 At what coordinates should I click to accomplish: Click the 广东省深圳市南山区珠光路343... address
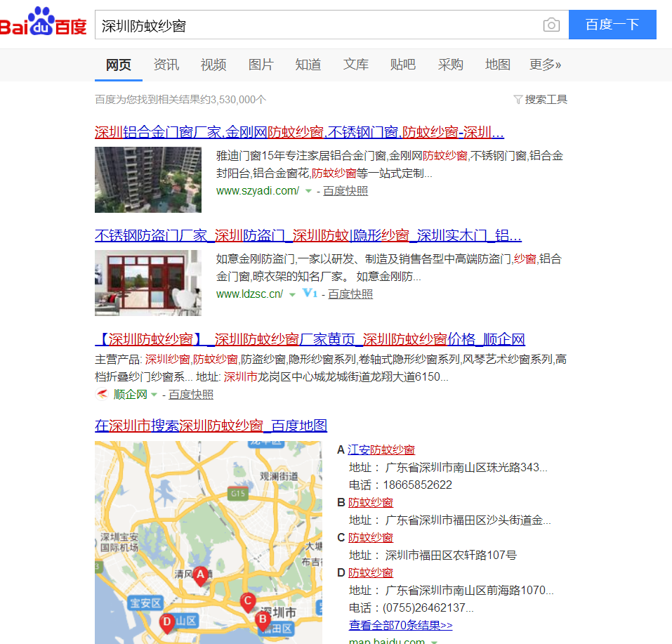(466, 467)
